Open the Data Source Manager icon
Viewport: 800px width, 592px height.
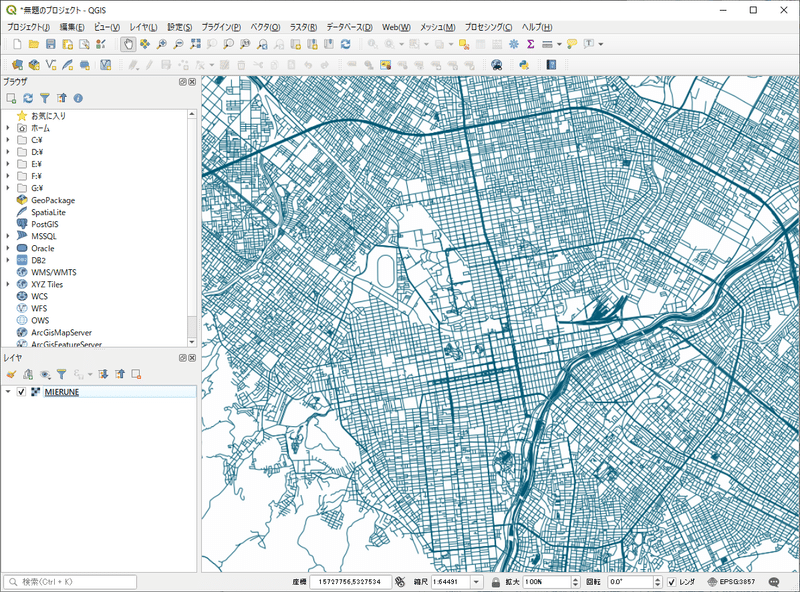tap(17, 65)
